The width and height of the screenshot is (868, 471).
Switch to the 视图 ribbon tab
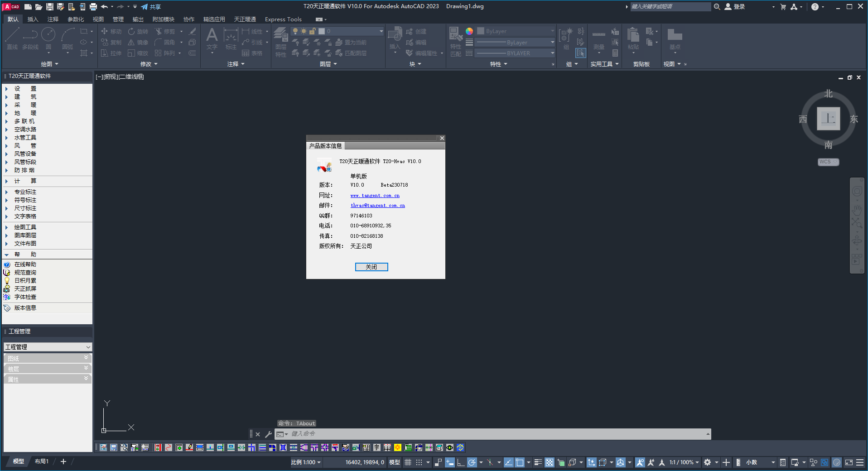click(x=98, y=19)
